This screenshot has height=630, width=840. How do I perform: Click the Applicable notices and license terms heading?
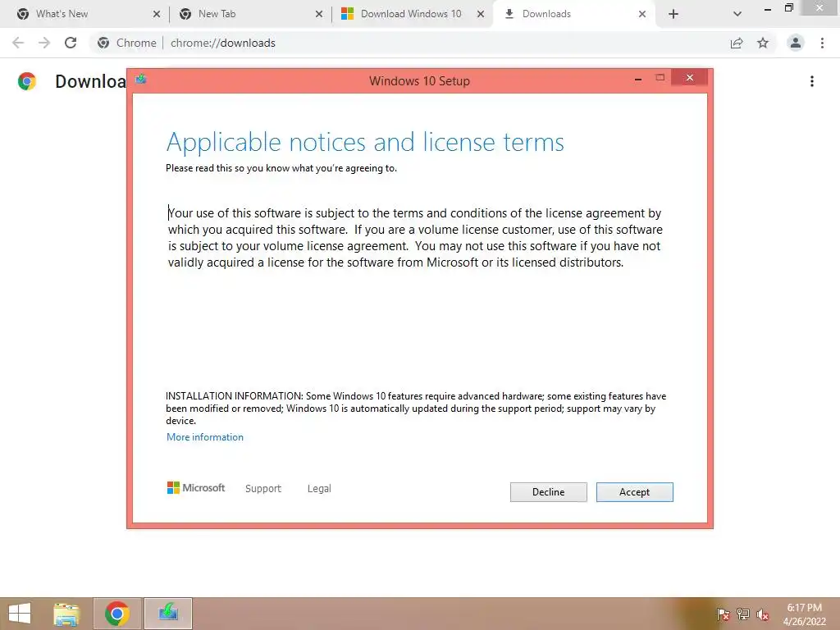365,143
